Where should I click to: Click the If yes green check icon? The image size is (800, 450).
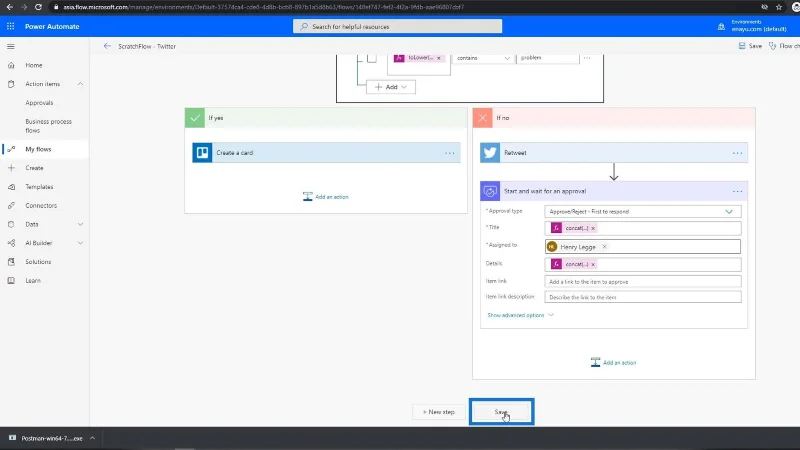pos(194,118)
